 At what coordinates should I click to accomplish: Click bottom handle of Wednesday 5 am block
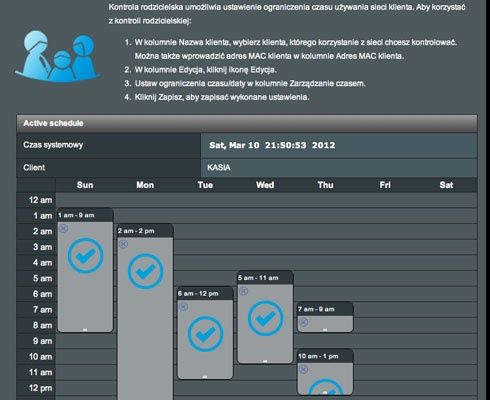point(265,361)
